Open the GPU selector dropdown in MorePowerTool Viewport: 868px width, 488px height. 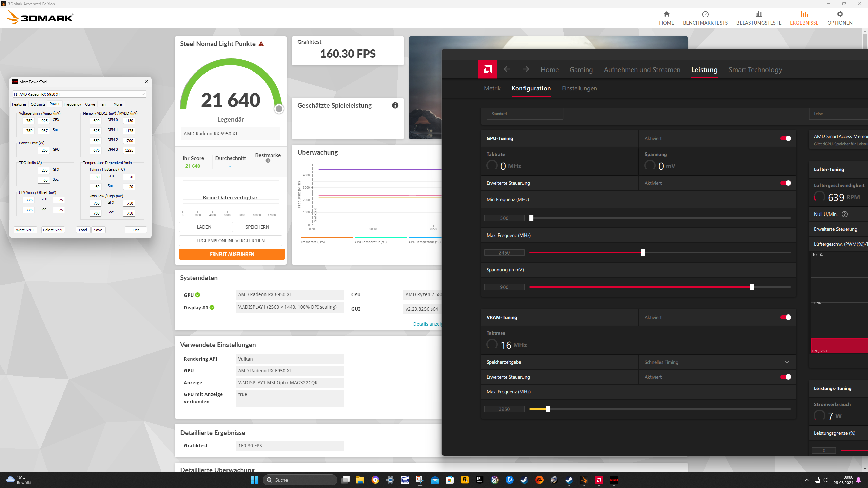(x=143, y=94)
